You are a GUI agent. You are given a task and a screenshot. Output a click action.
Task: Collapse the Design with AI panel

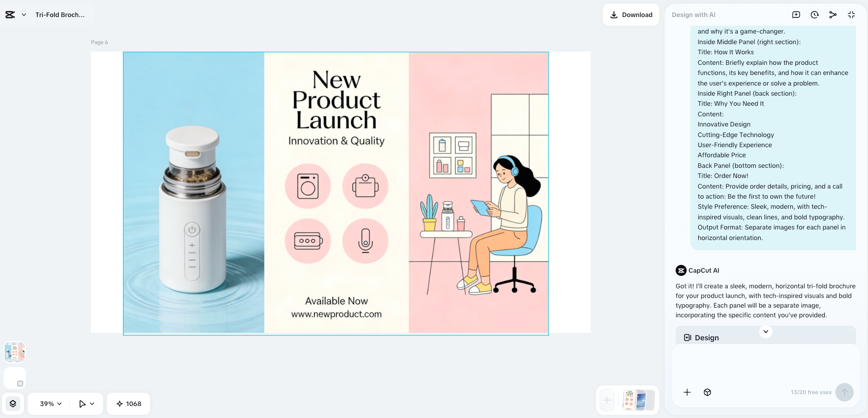click(851, 14)
